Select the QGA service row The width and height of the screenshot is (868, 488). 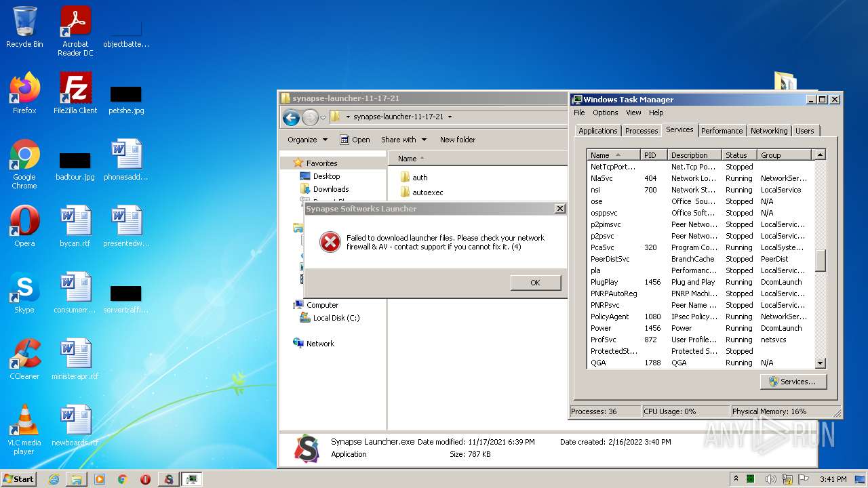point(701,363)
